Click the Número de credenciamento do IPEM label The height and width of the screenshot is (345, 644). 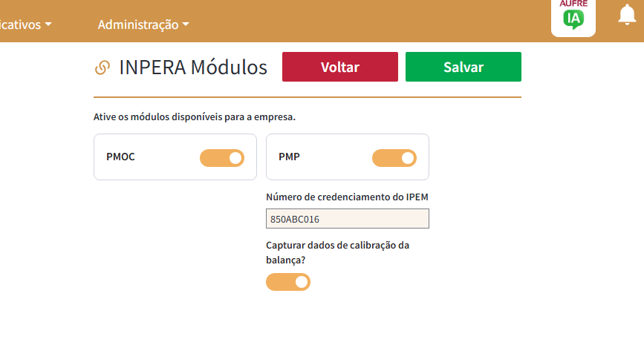point(347,197)
